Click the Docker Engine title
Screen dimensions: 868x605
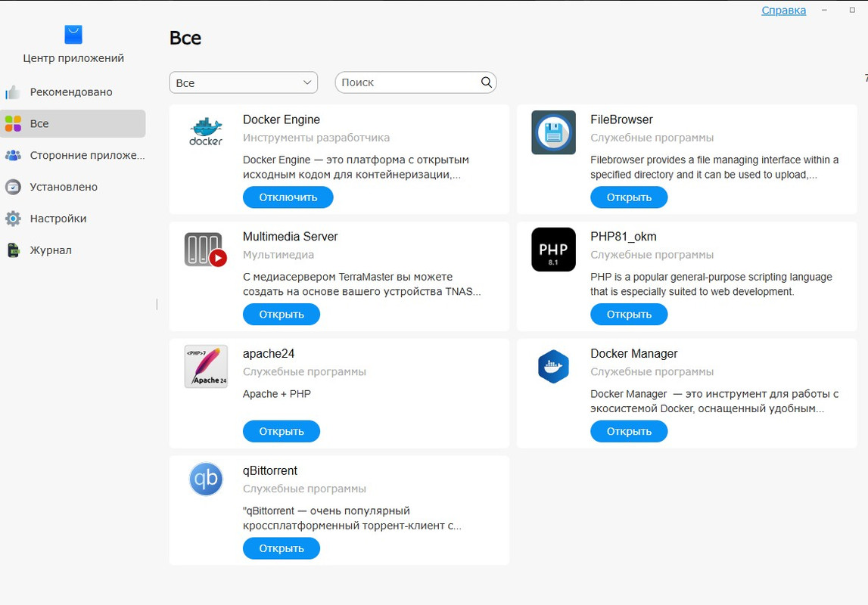tap(282, 119)
